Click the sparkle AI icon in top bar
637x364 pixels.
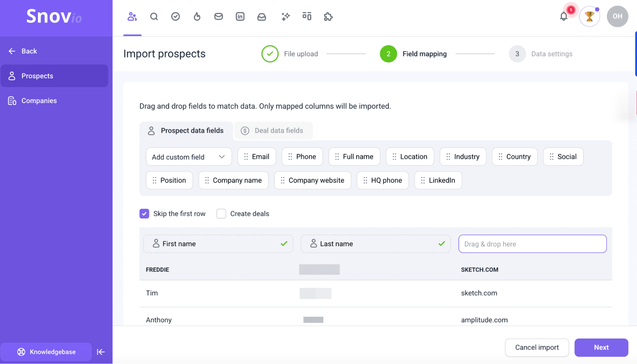tap(286, 17)
